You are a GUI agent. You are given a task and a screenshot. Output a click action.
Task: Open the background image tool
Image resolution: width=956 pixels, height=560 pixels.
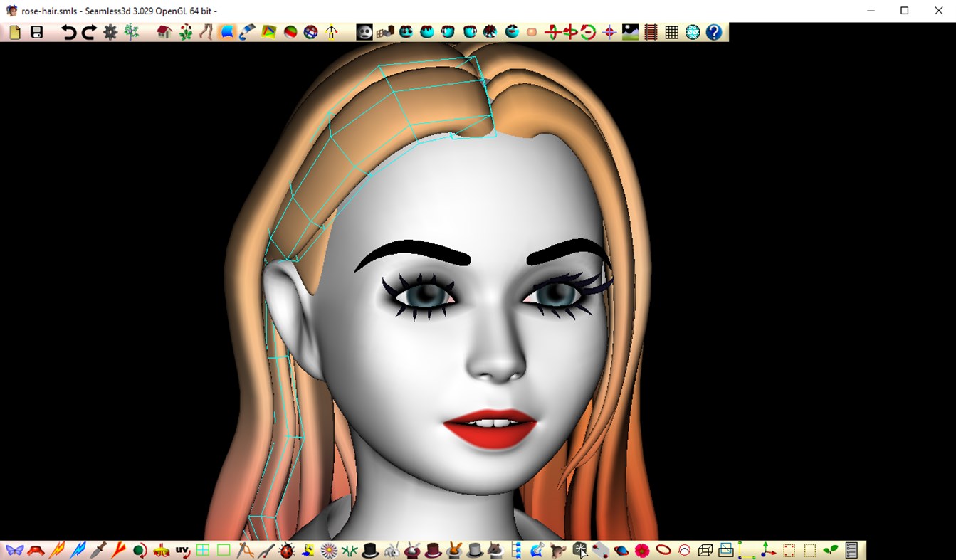[629, 31]
